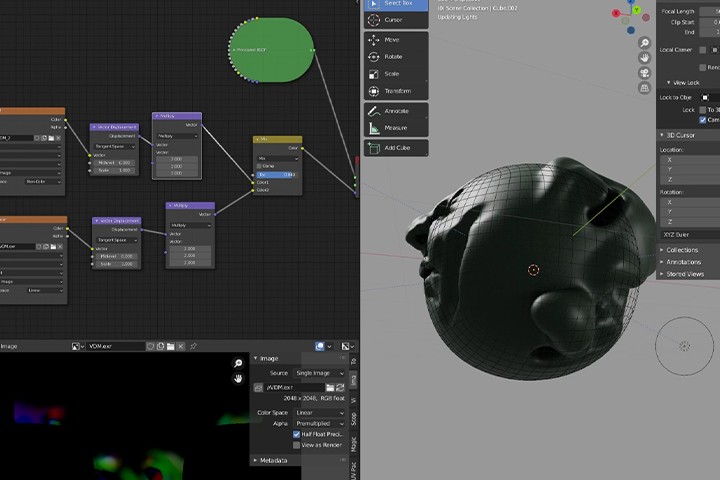The width and height of the screenshot is (720, 480).
Task: Expand the Metadata panel
Action: coord(272,460)
